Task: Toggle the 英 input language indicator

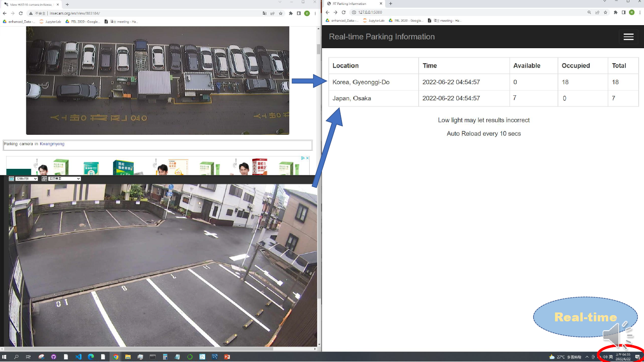Action: click(610, 357)
